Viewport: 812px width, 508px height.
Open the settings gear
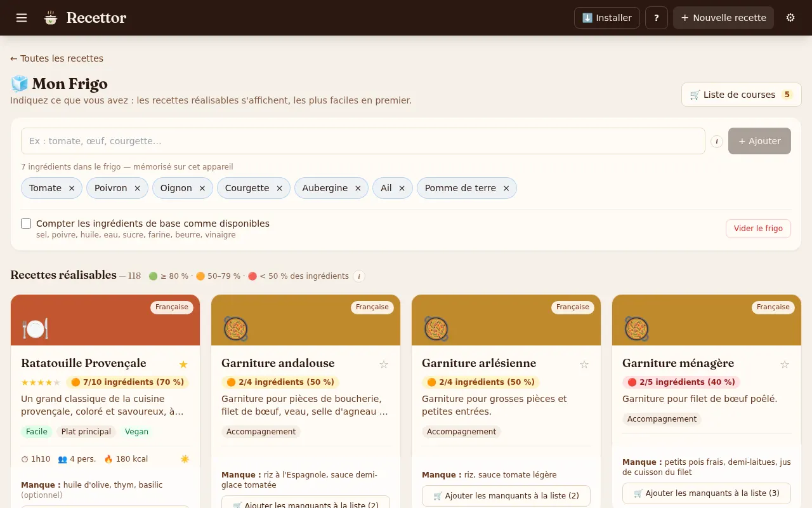(x=790, y=18)
